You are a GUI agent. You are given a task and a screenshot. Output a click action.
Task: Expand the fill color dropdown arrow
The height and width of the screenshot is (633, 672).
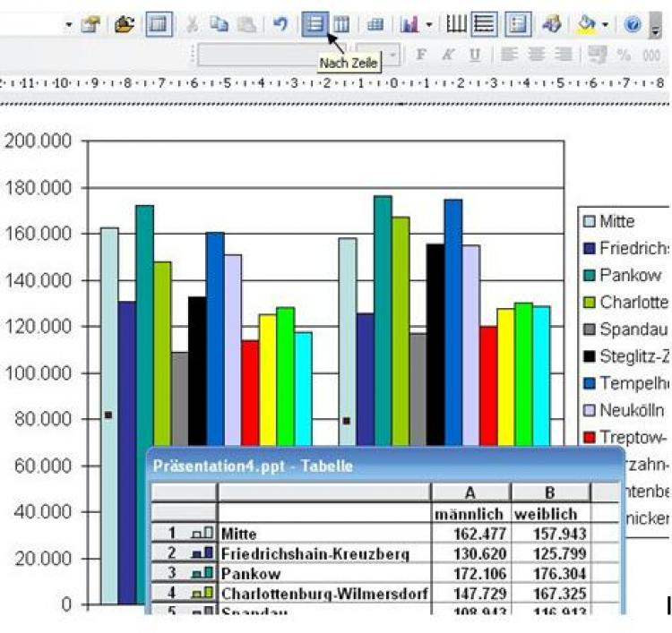[x=607, y=24]
